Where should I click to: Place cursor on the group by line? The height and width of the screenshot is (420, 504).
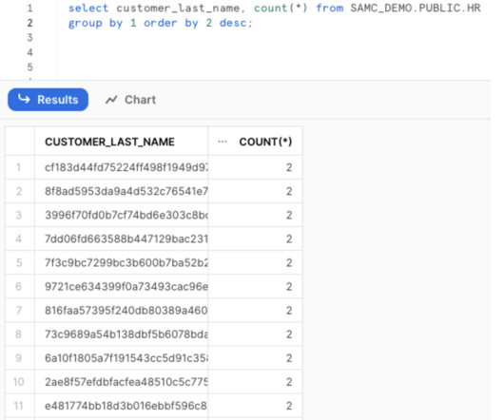(x=161, y=23)
